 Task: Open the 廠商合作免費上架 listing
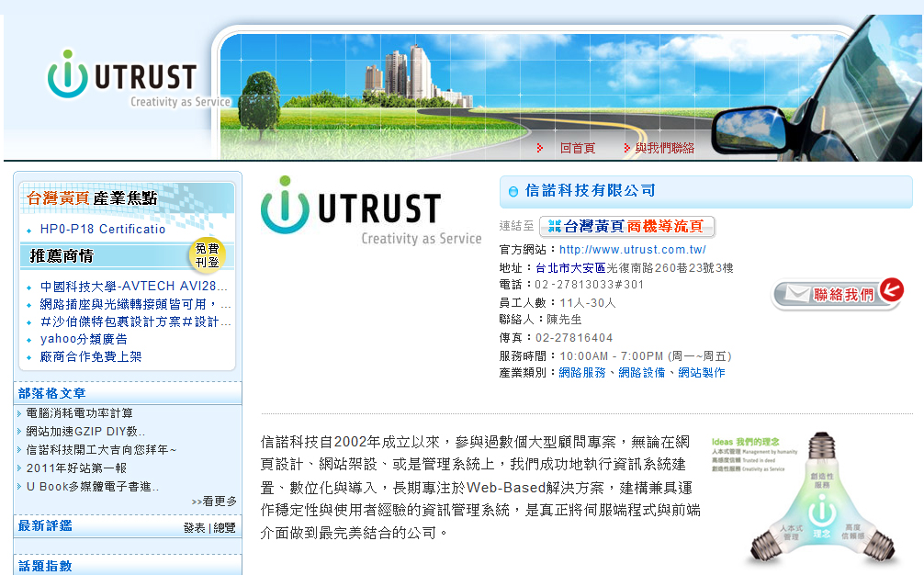coord(91,357)
